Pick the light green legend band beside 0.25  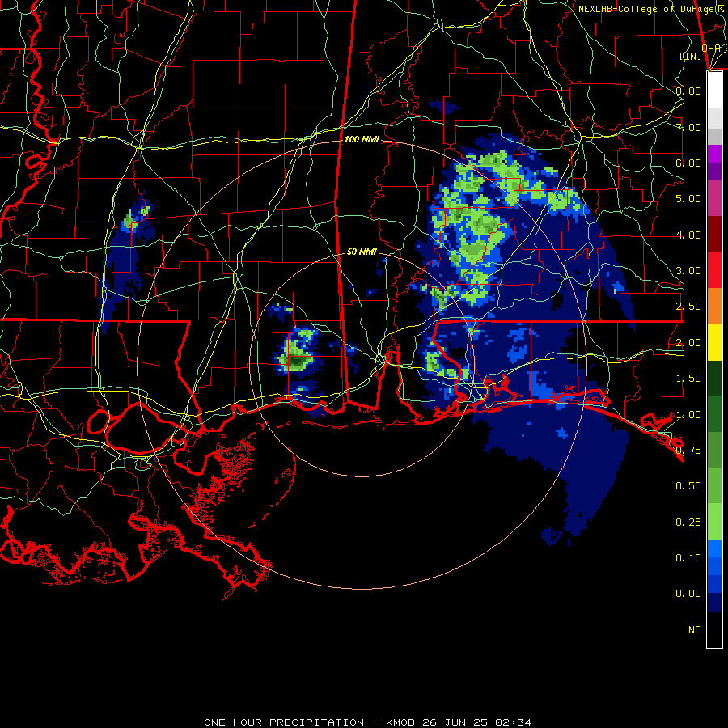point(714,522)
